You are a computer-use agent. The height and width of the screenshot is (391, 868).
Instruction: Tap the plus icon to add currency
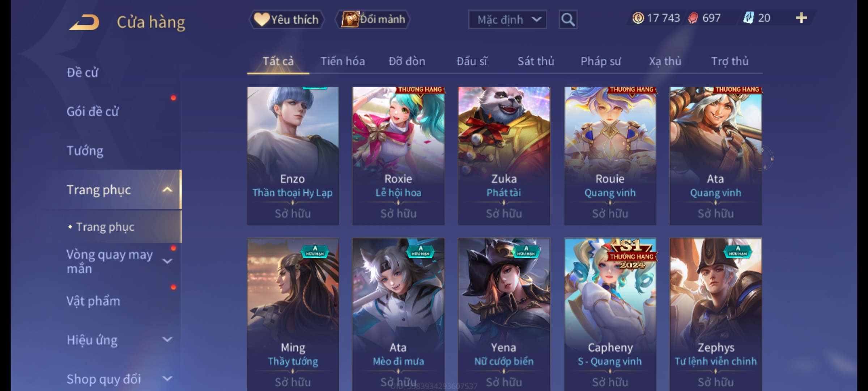[801, 18]
